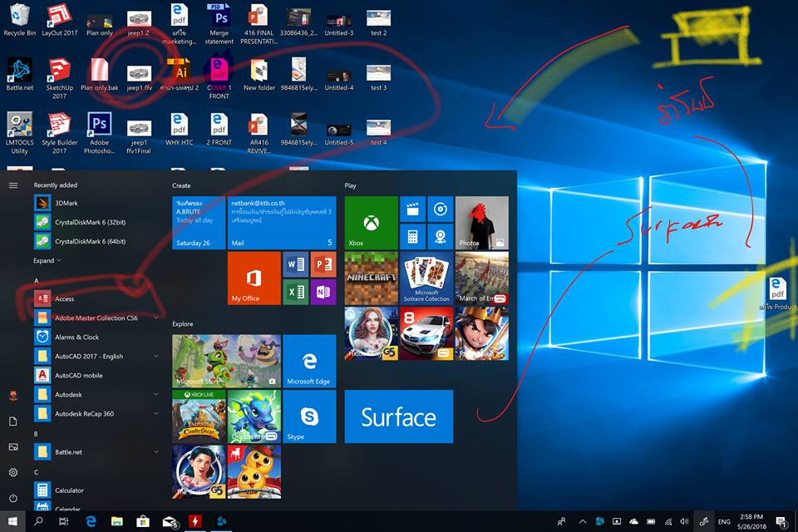Open Task View on the taskbar
Screen dimensions: 798x532
point(64,521)
